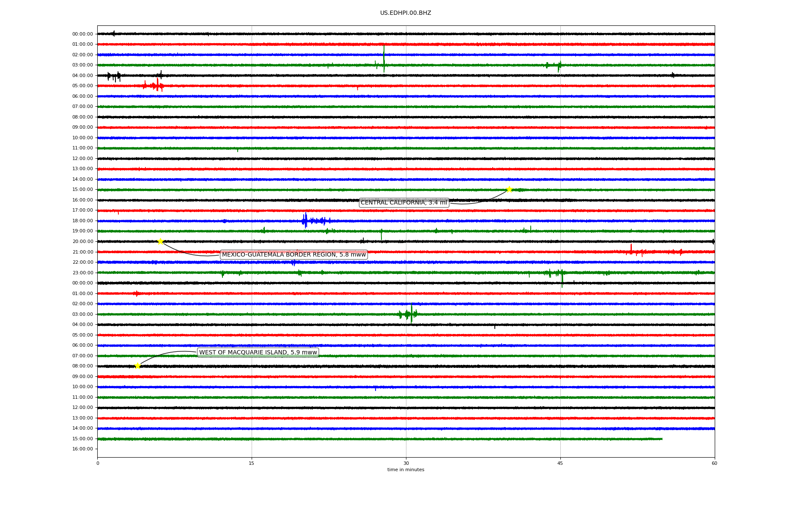Click the CENTRAL CALIFORNIA, 3.4 ml label
812x508 pixels.
403,203
